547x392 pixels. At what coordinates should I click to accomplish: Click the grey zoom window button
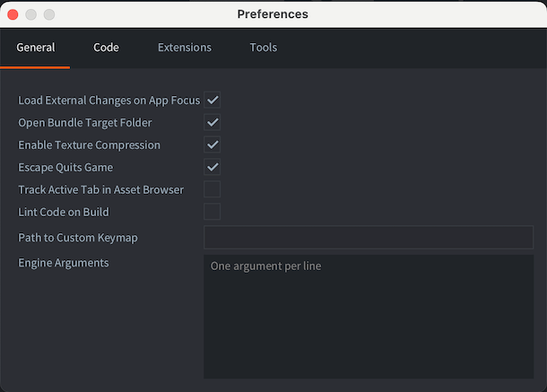pyautogui.click(x=49, y=14)
